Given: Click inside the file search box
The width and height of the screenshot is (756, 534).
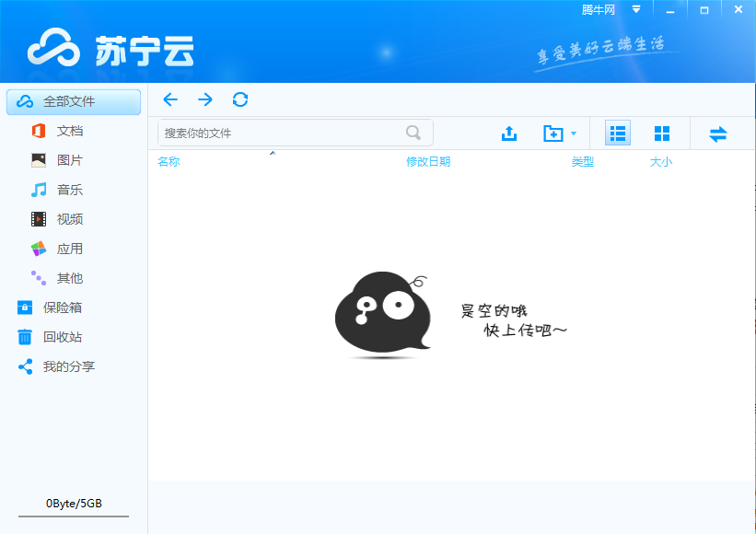Looking at the screenshot, I should click(276, 133).
